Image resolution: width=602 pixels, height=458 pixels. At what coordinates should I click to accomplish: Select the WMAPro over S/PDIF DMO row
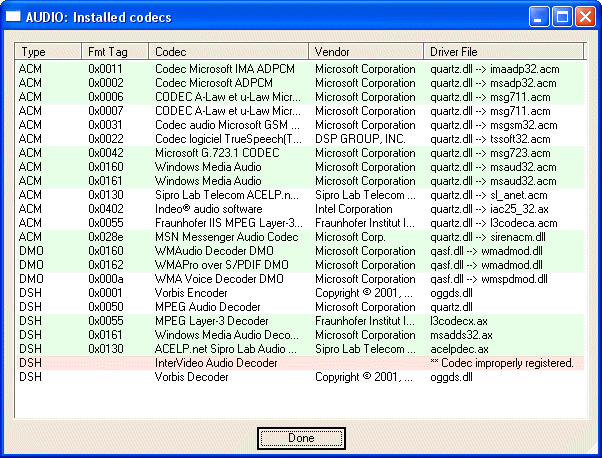300,265
